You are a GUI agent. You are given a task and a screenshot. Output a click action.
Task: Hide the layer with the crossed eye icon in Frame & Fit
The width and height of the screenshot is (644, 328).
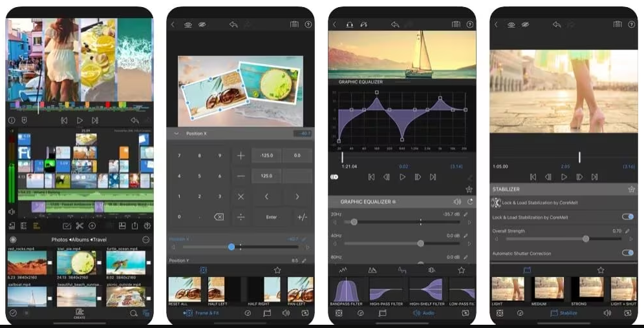coord(202,25)
